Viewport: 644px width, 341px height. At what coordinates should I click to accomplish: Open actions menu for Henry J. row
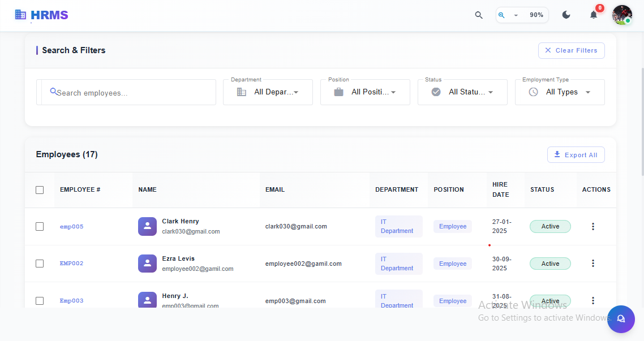593,300
